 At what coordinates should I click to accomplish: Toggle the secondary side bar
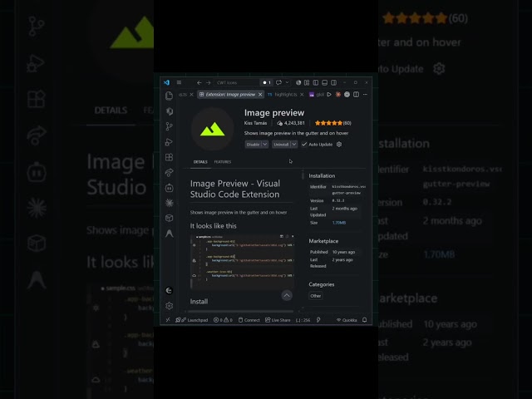click(334, 82)
